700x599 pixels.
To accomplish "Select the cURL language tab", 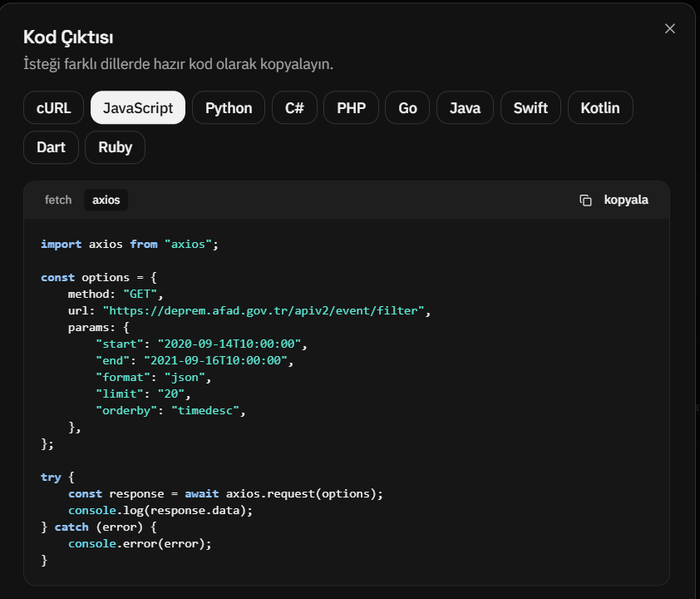I will 53,107.
